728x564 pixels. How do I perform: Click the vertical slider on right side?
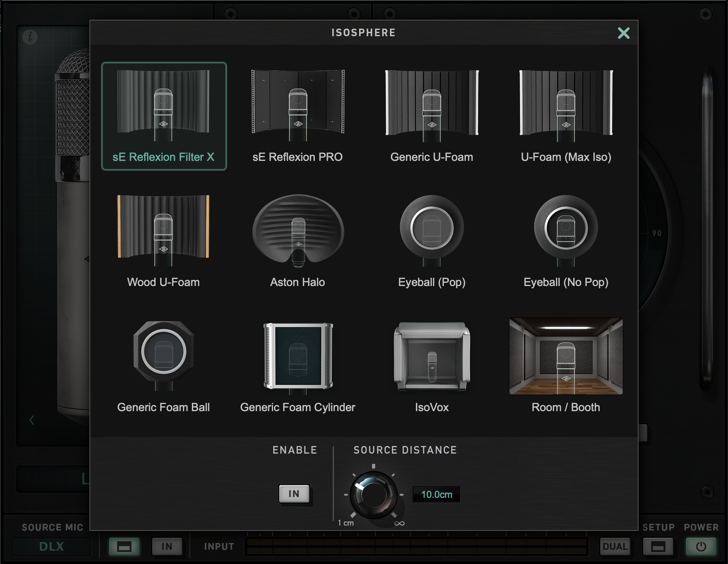(x=707, y=228)
